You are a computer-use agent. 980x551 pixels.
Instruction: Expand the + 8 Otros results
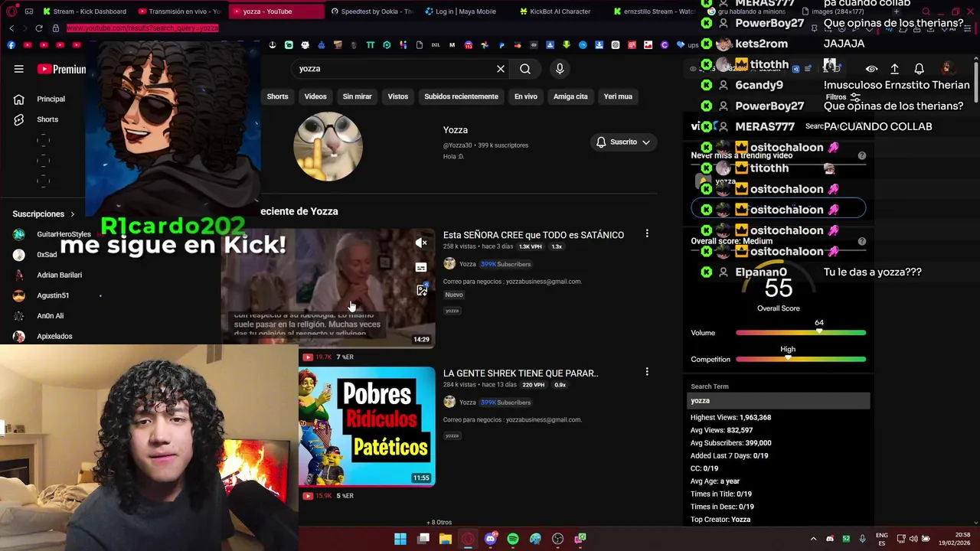(439, 523)
